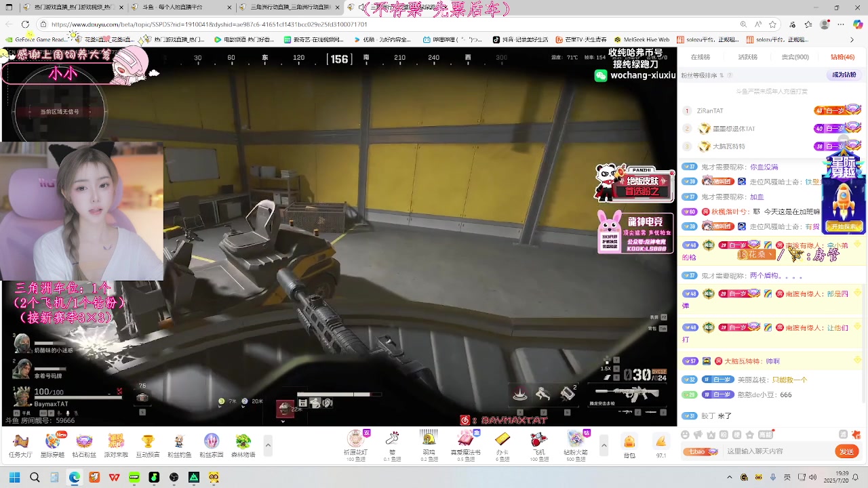868x488 pixels.
Task: Send the 祈愿花灯 gift
Action: coord(356,445)
